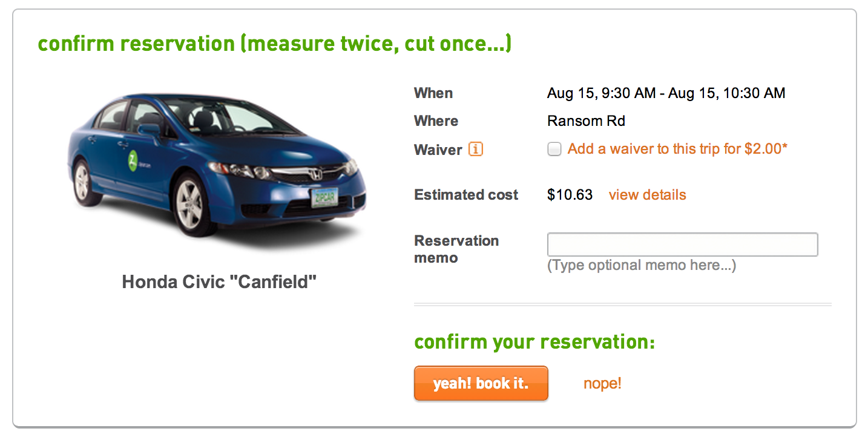The height and width of the screenshot is (437, 868).
Task: Open the view details link
Action: click(x=647, y=195)
